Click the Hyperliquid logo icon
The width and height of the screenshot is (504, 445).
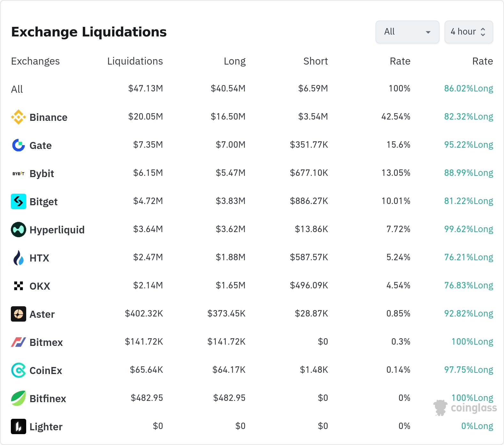[19, 230]
